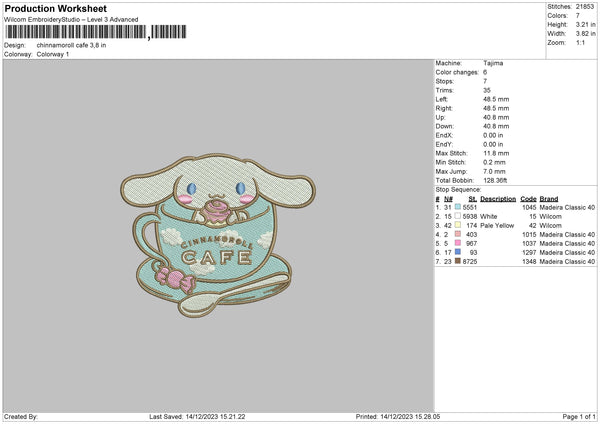Click the Zoom value 1:1

(580, 42)
